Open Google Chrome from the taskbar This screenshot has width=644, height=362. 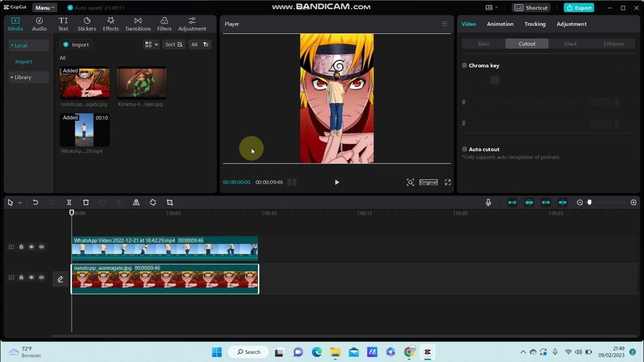tap(409, 352)
